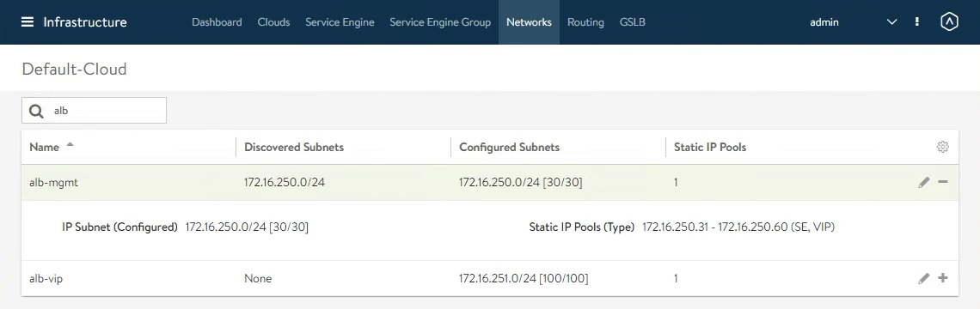Image resolution: width=980 pixels, height=309 pixels.
Task: Collapse the alb-mgmt row details
Action: (x=943, y=182)
